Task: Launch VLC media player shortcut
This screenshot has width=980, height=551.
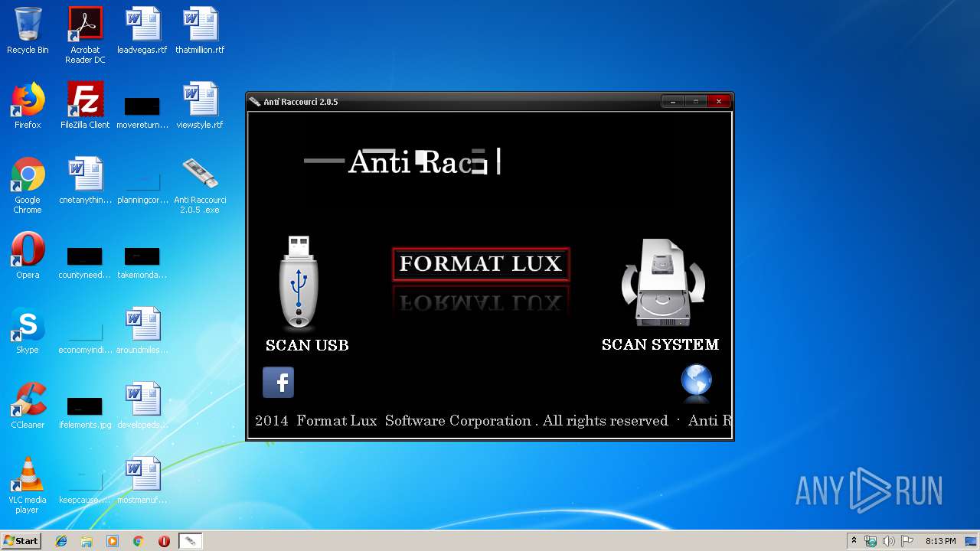Action: click(28, 485)
